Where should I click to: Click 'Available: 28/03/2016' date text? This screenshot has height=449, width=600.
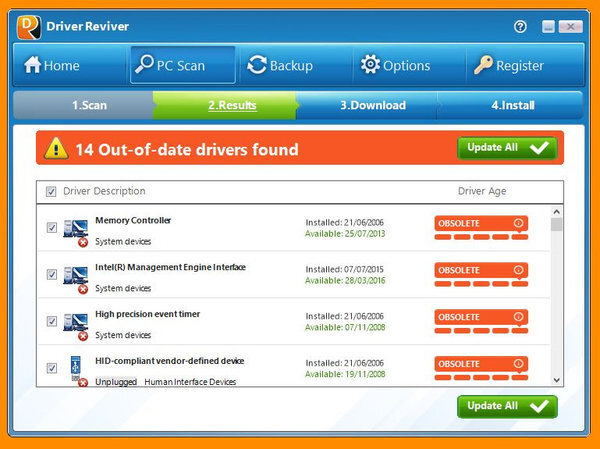[x=345, y=281]
